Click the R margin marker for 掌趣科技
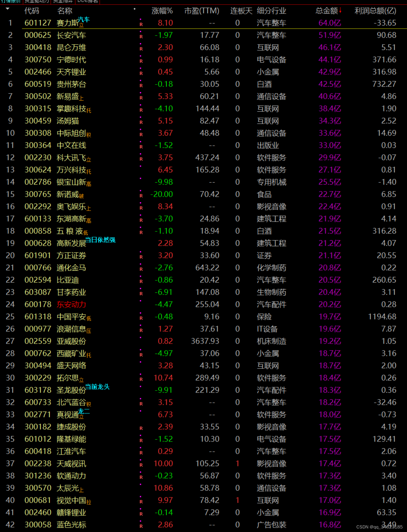 [141, 110]
